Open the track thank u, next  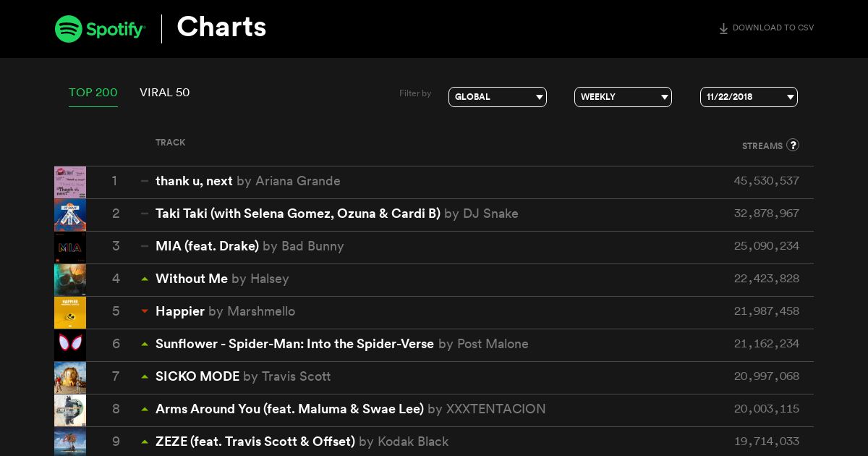point(194,181)
